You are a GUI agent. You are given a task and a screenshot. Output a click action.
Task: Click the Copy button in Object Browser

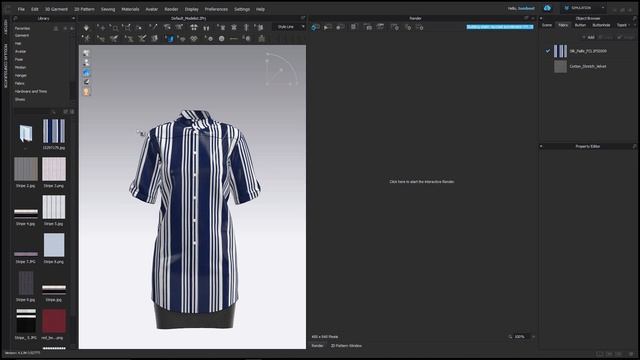(607, 37)
